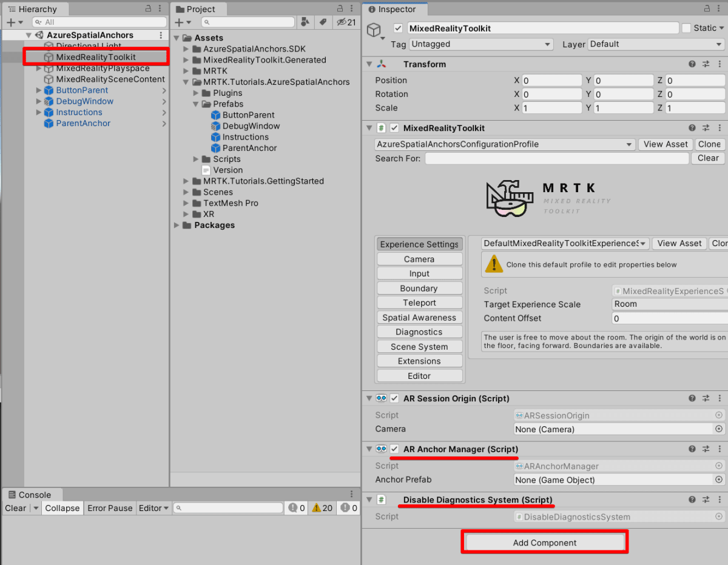Toggle console info message filter
Image resolution: width=728 pixels, height=565 pixels.
coord(297,508)
